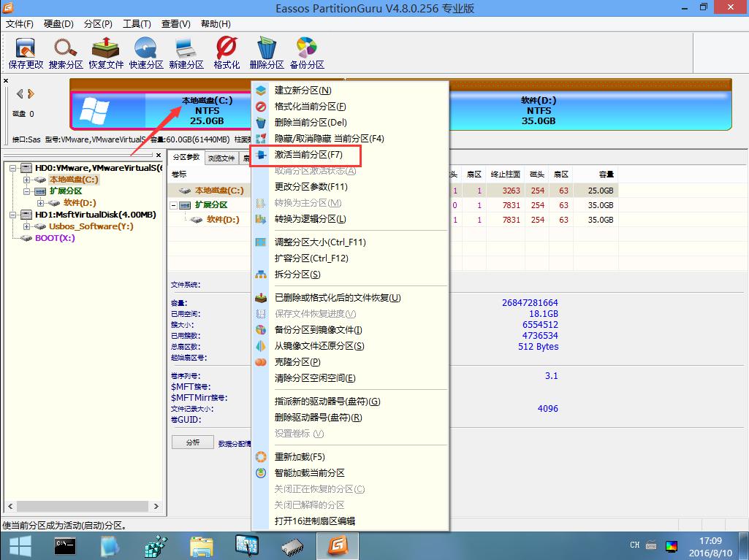Screen dimensions: 749x560
Task: Select 克隆分区(P) in context menu
Action: (x=350, y=362)
